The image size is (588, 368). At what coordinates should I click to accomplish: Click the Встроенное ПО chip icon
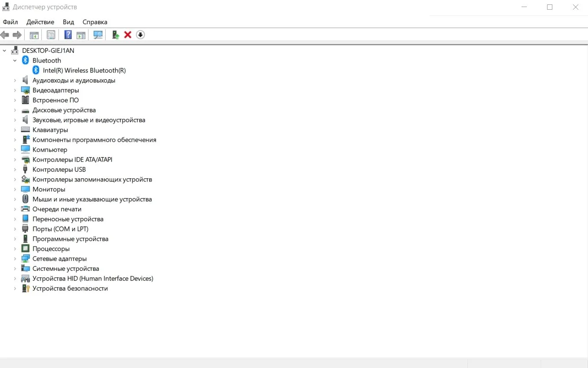26,100
